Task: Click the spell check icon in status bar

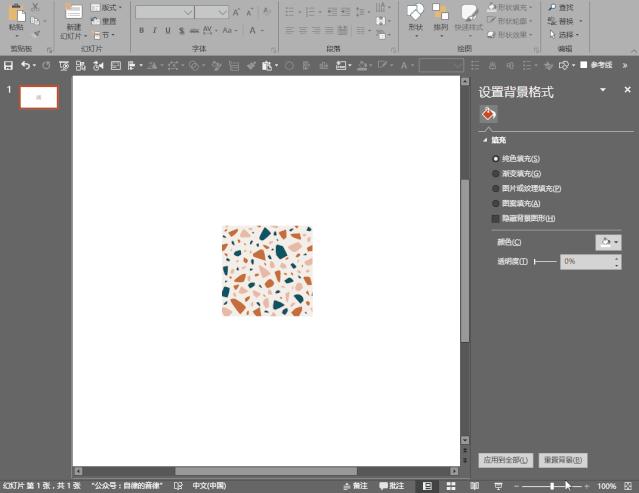Action: pos(178,486)
